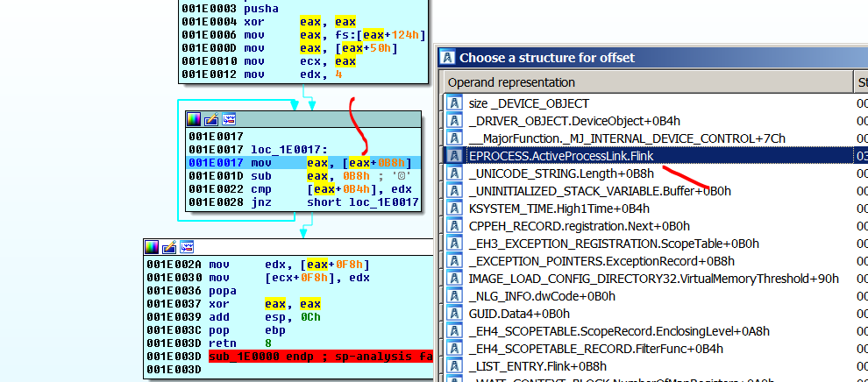Screen dimensions: 868x382
Task: Click edit-name pencil icon on loc_1E0017 node
Action: 211,119
